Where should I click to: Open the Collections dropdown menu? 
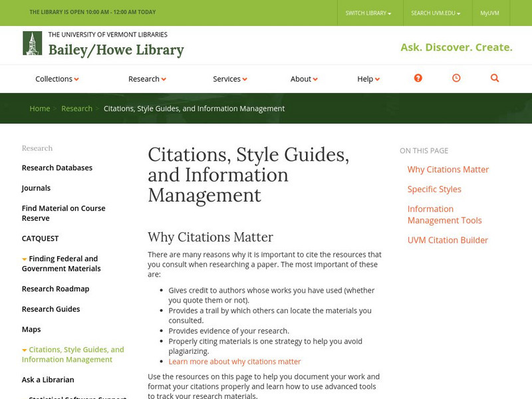tap(57, 79)
